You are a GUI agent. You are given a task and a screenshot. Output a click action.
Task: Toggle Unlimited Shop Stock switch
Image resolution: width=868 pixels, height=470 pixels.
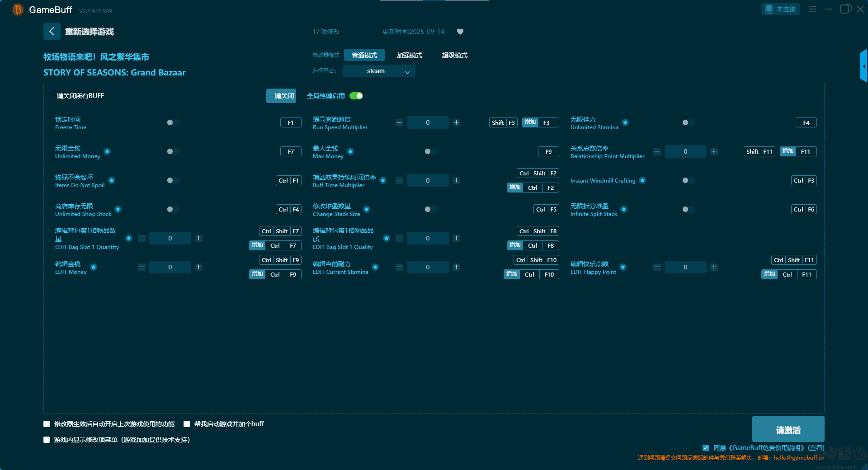click(x=173, y=209)
